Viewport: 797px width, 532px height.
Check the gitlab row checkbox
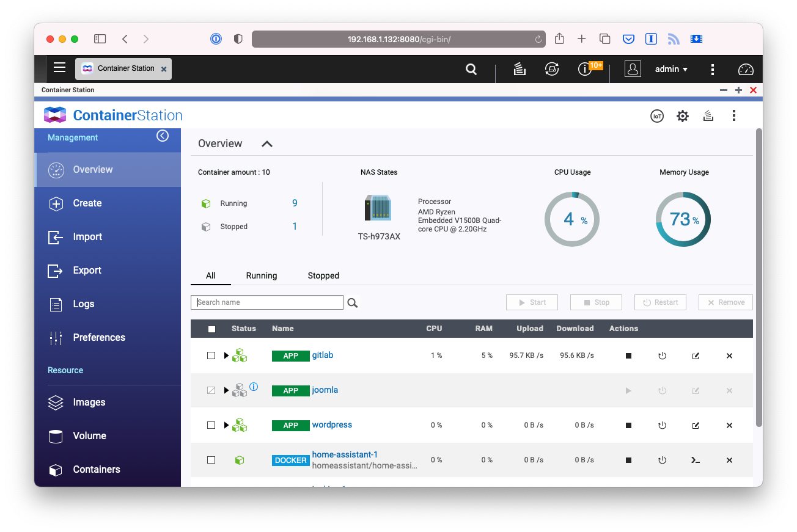tap(211, 355)
